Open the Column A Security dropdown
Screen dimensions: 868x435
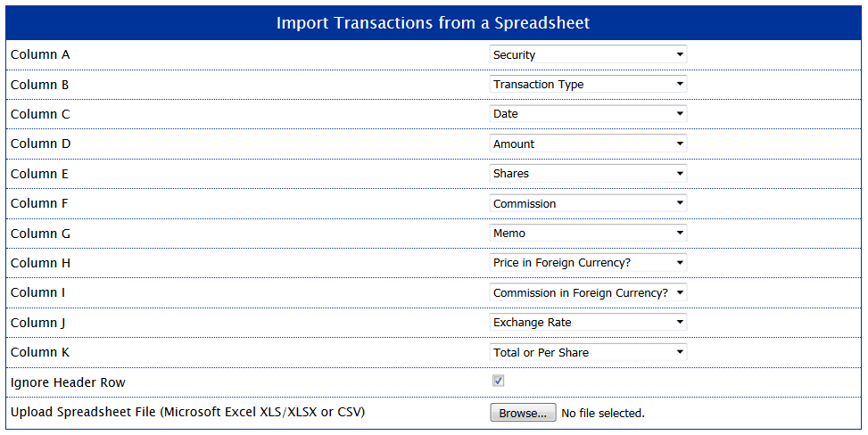tap(588, 54)
